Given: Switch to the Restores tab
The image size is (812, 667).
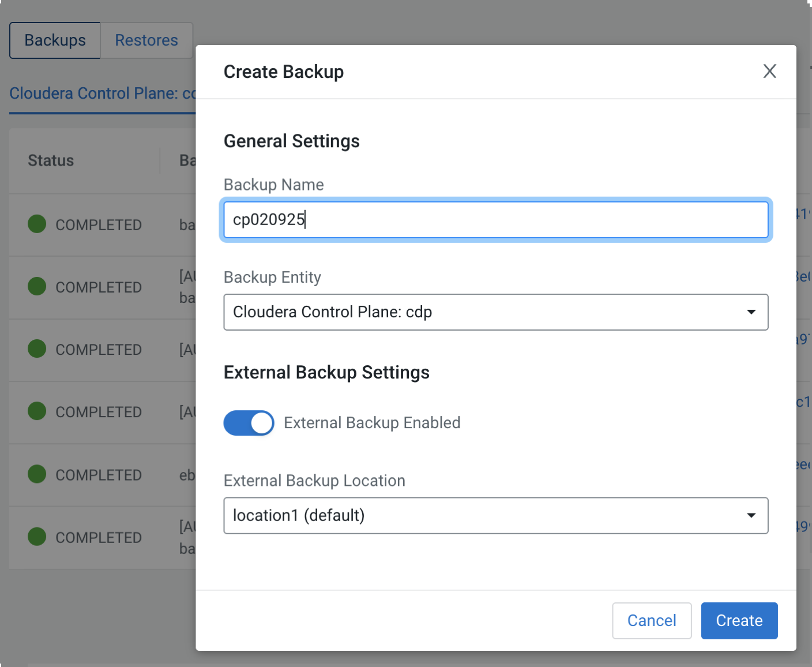Looking at the screenshot, I should tap(146, 40).
